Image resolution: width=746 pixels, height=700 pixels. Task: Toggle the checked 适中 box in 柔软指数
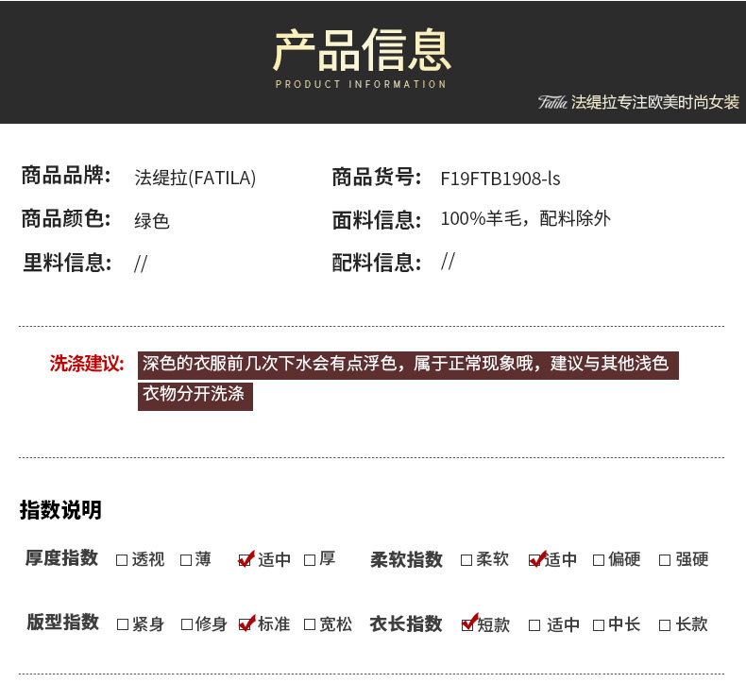[536, 559]
